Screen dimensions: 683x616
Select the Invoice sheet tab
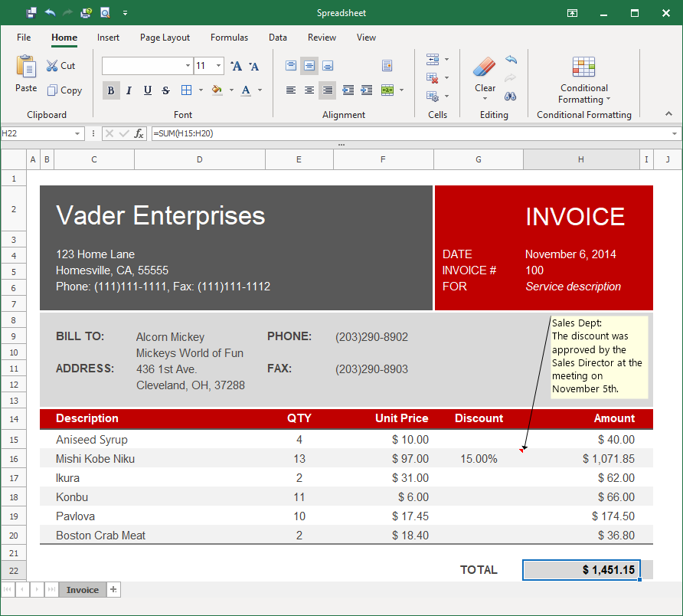click(x=82, y=589)
